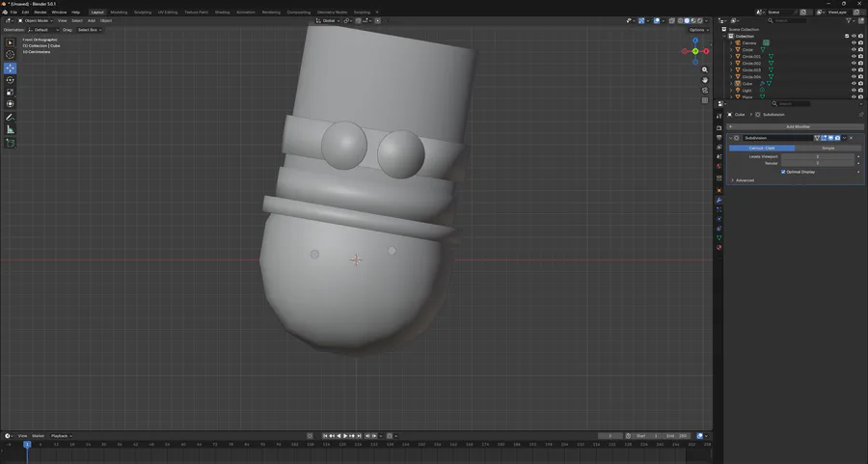Toggle modifier show in viewport icon
868x464 pixels.
click(830, 138)
